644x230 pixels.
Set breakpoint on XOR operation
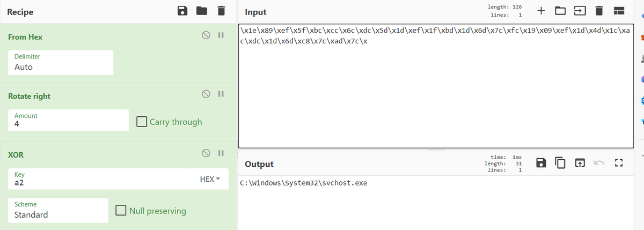tap(221, 154)
